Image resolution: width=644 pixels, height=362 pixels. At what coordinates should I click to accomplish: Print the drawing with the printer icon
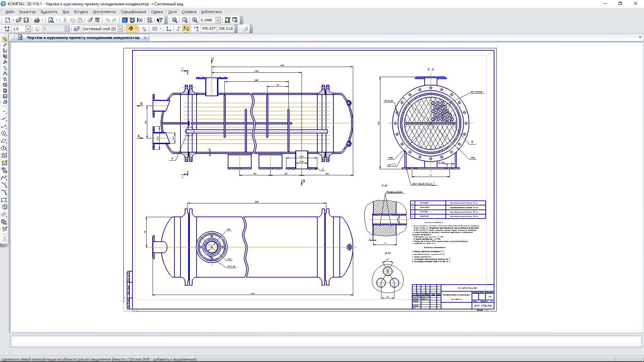point(37,20)
